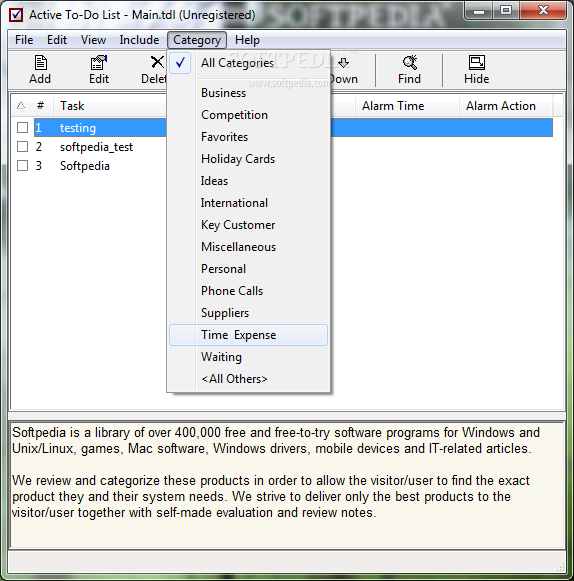The width and height of the screenshot is (574, 581).
Task: Select the Holiday Cards category
Action: pyautogui.click(x=248, y=159)
